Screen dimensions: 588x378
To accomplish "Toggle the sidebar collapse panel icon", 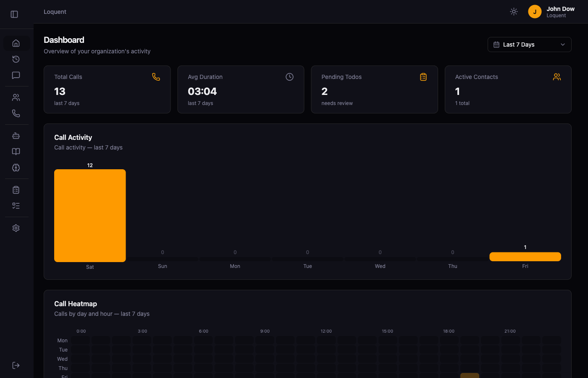I will click(14, 14).
